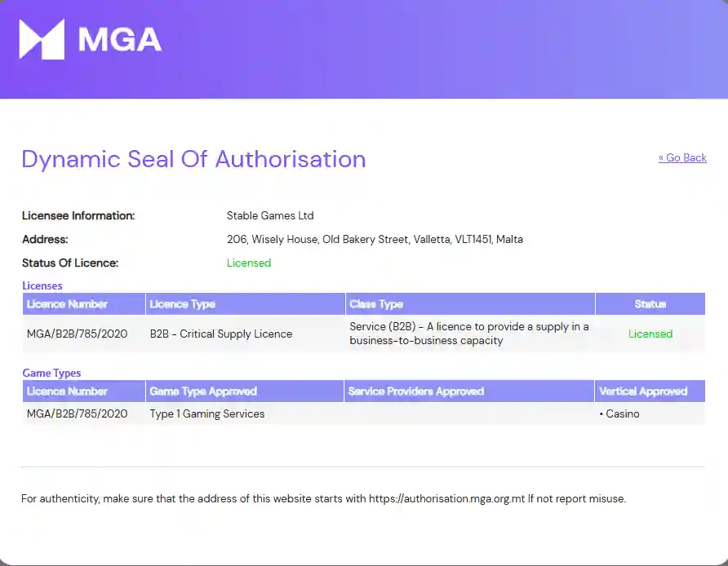
Task: Select the Casino vertical entry
Action: coord(619,413)
